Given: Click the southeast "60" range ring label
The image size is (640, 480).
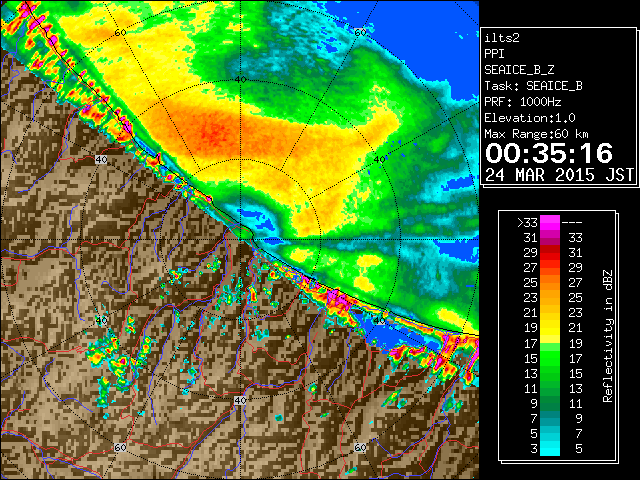Looking at the screenshot, I should tap(360, 447).
